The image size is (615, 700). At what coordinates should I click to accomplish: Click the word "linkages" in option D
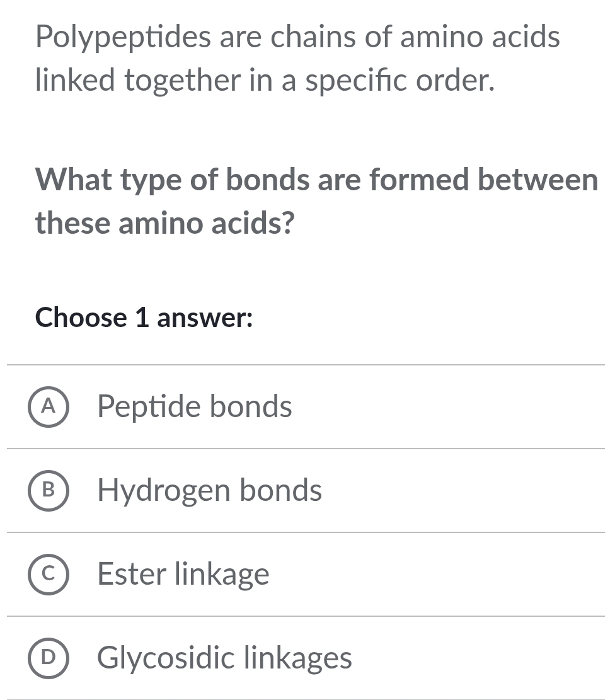coord(298,658)
